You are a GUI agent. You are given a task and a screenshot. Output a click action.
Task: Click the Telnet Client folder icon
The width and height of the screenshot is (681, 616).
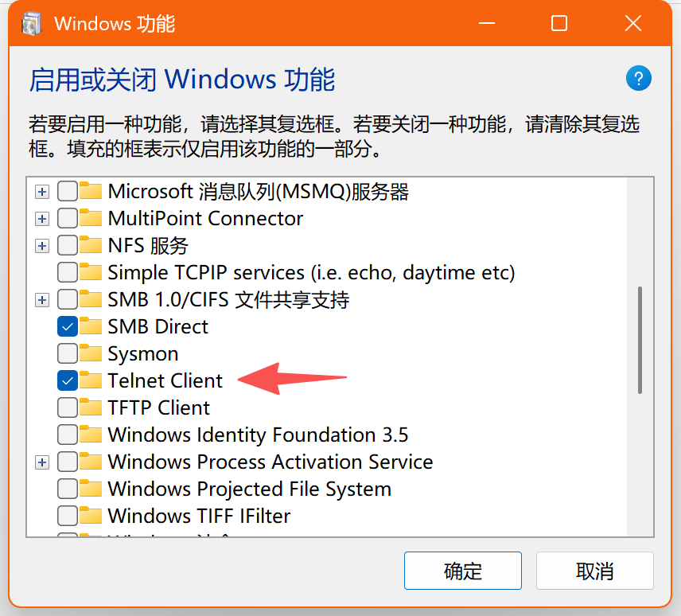pos(91,380)
